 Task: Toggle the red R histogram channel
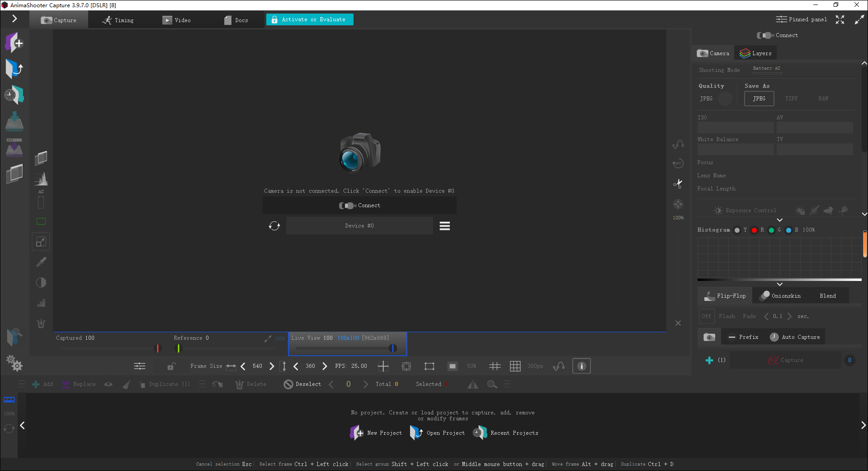[x=754, y=230]
